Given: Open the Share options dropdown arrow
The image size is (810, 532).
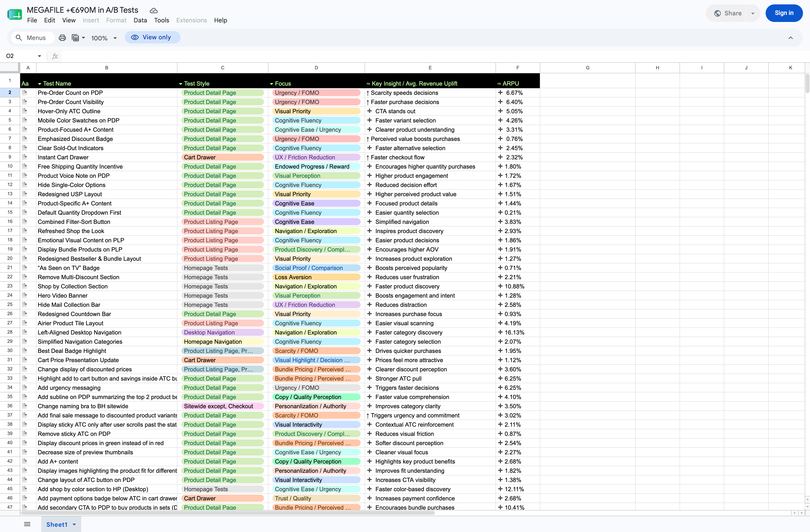Looking at the screenshot, I should pos(753,13).
